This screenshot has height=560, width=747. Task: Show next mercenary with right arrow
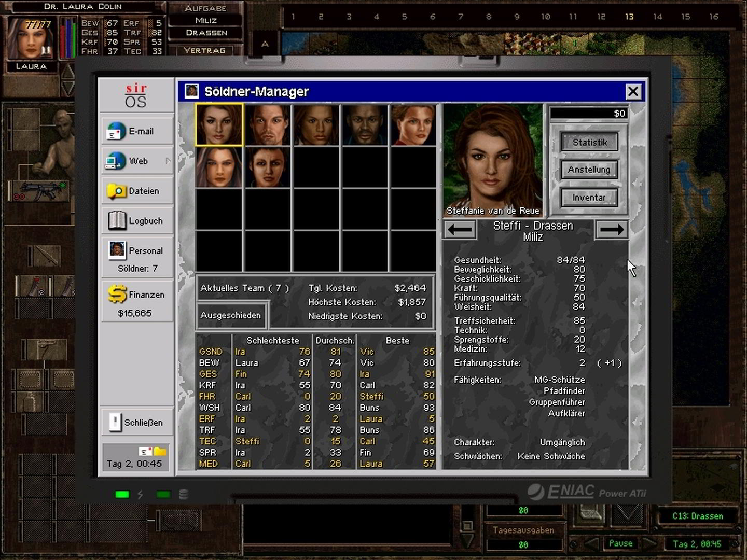[x=612, y=230]
